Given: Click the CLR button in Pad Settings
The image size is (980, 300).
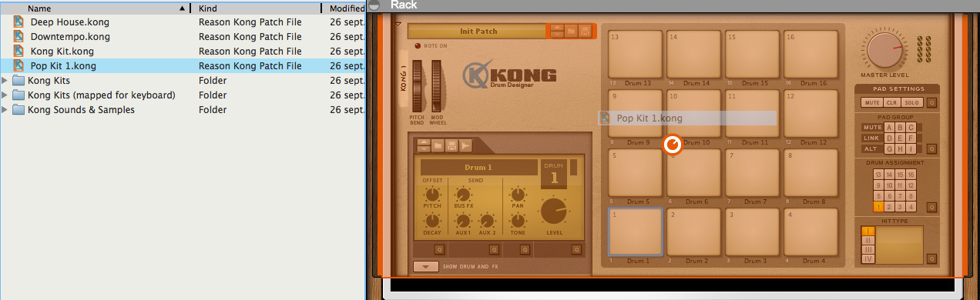Looking at the screenshot, I should point(891,102).
